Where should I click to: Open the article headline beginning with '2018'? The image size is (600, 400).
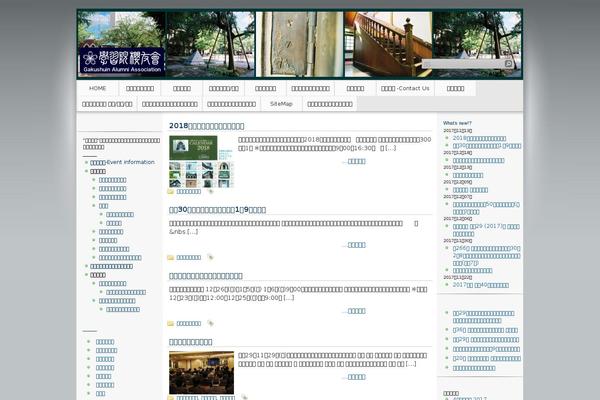pos(207,126)
